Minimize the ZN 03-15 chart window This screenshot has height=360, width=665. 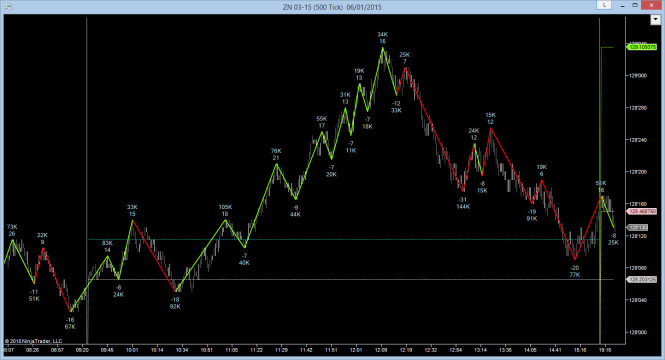pyautogui.click(x=623, y=6)
